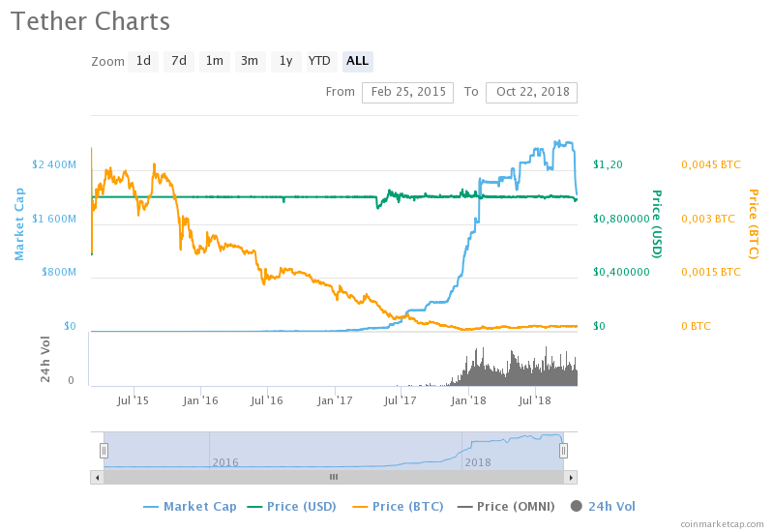The height and width of the screenshot is (532, 774).
Task: Edit the To date Oct 22, 2018
Action: (x=531, y=92)
